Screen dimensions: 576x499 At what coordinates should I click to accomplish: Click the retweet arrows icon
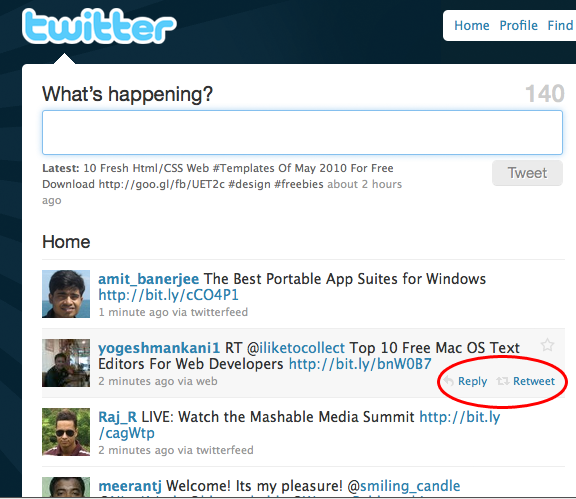(x=503, y=381)
